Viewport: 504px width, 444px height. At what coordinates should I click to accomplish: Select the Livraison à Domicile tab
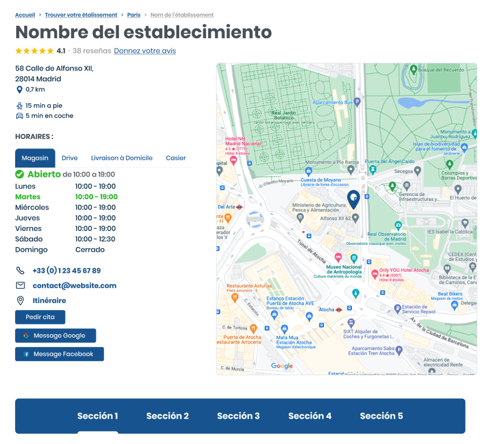click(x=122, y=158)
